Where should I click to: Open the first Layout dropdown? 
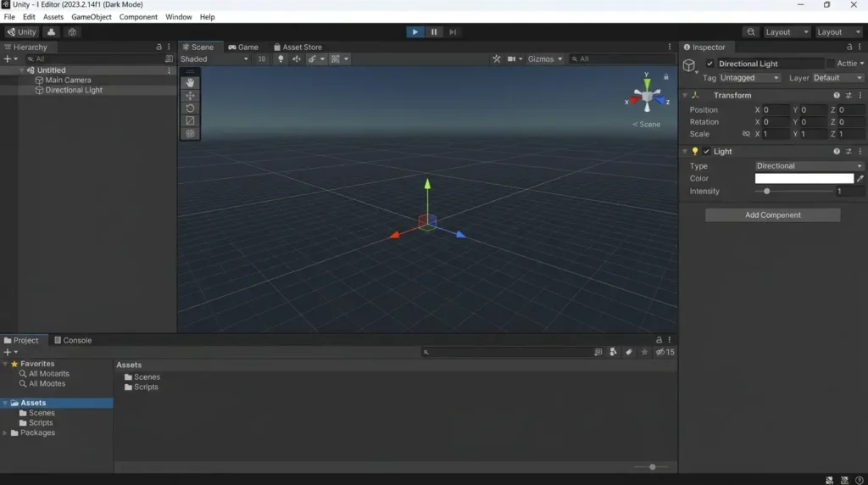[787, 32]
